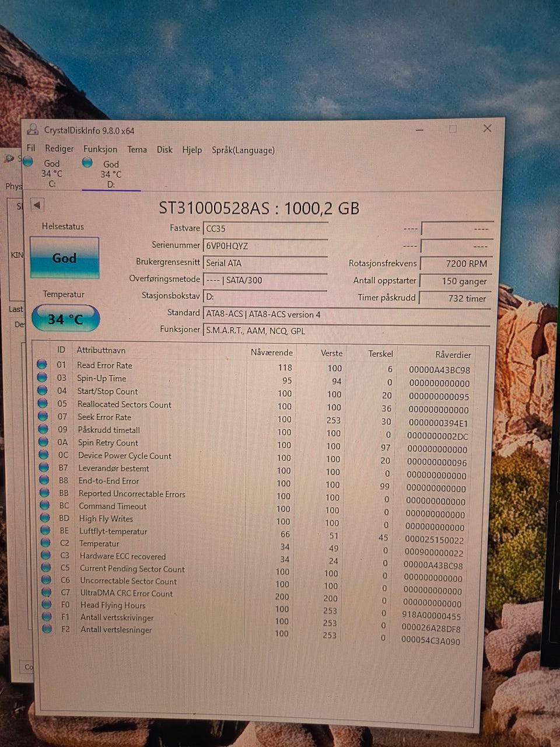Click the Nåværende column header
Image resolution: width=560 pixels, height=747 pixels.
coord(271,352)
